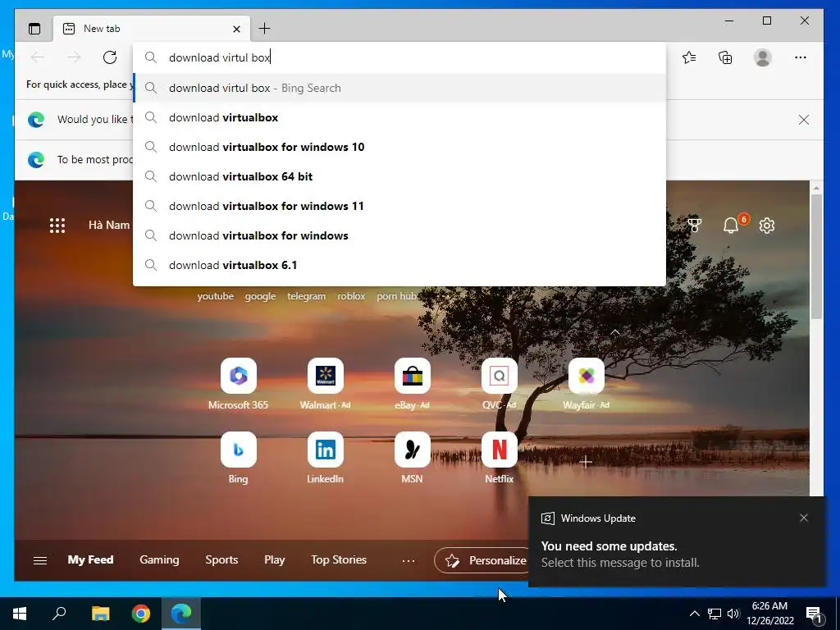
Task: Choose 'download virtualbox 64 bit'
Action: point(399,176)
